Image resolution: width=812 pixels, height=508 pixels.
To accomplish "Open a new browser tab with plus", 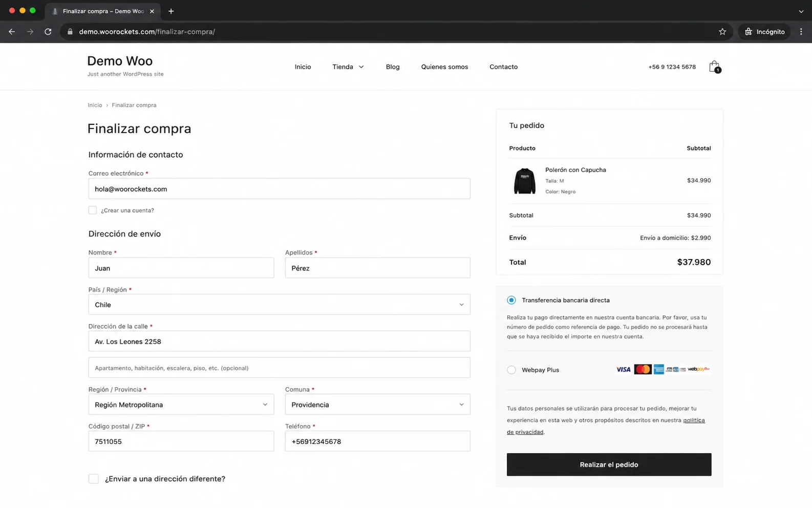I will point(171,11).
